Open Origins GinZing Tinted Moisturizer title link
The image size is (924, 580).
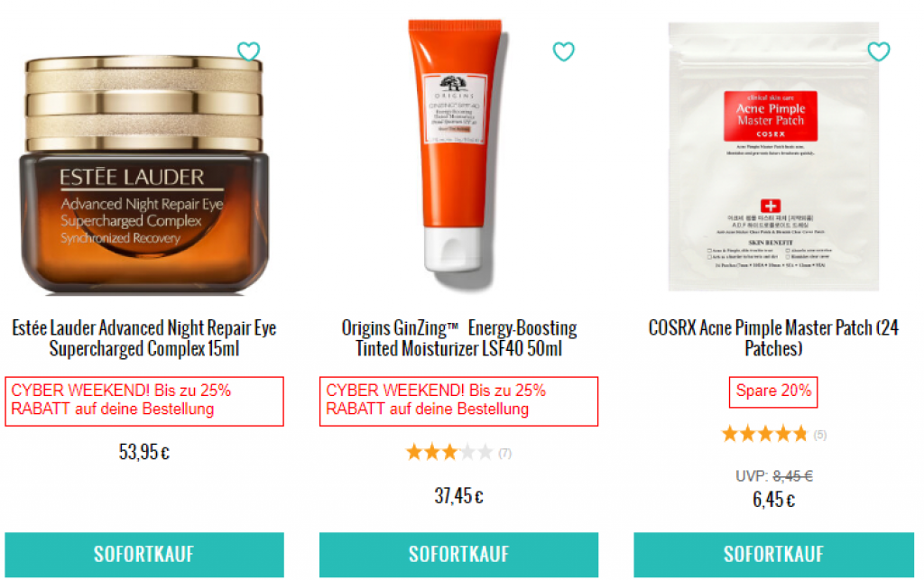pos(459,338)
